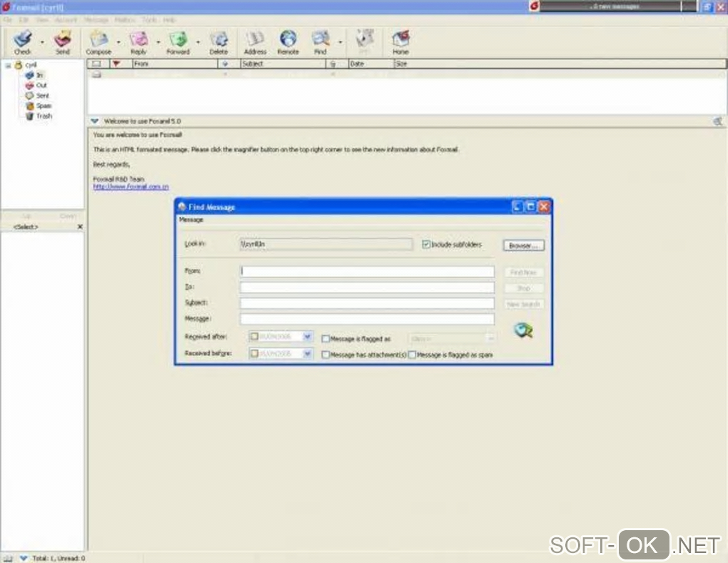This screenshot has width=728, height=563.
Task: Click the search animation icon in Find dialog
Action: (523, 330)
